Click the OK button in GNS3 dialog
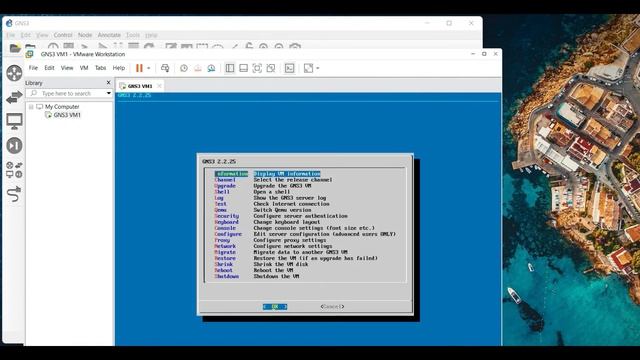This screenshot has height=360, width=640. pyautogui.click(x=275, y=307)
